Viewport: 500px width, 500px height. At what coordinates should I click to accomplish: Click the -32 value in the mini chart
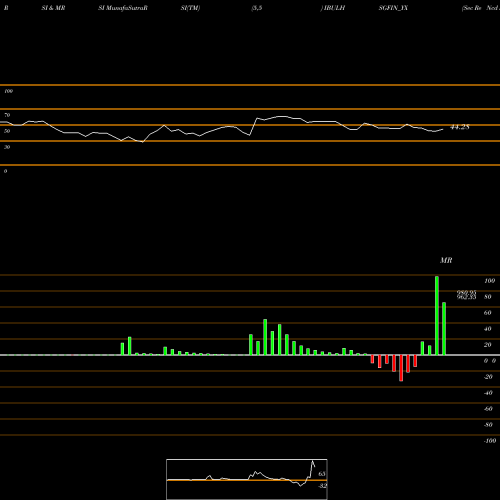(322, 486)
